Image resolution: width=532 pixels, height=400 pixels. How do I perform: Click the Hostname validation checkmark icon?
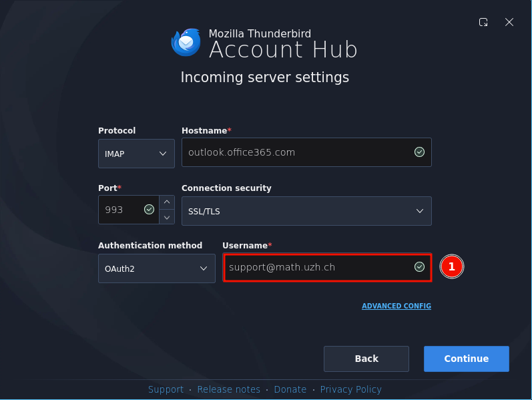[x=419, y=152]
